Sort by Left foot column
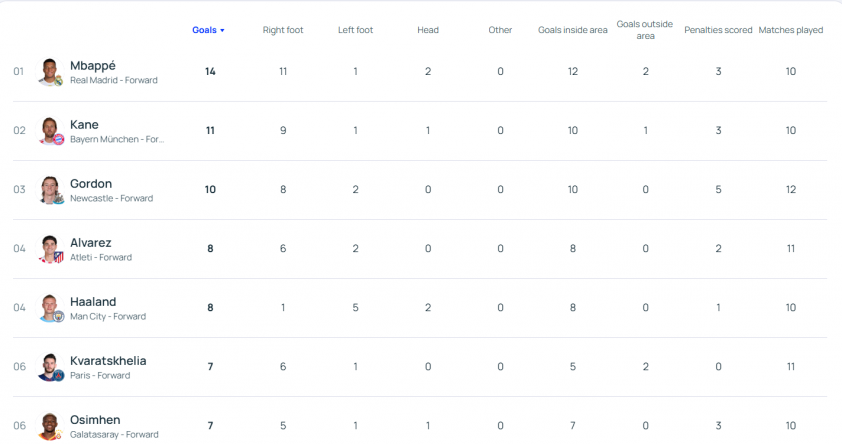Screen dimensions: 842x444 tap(355, 30)
